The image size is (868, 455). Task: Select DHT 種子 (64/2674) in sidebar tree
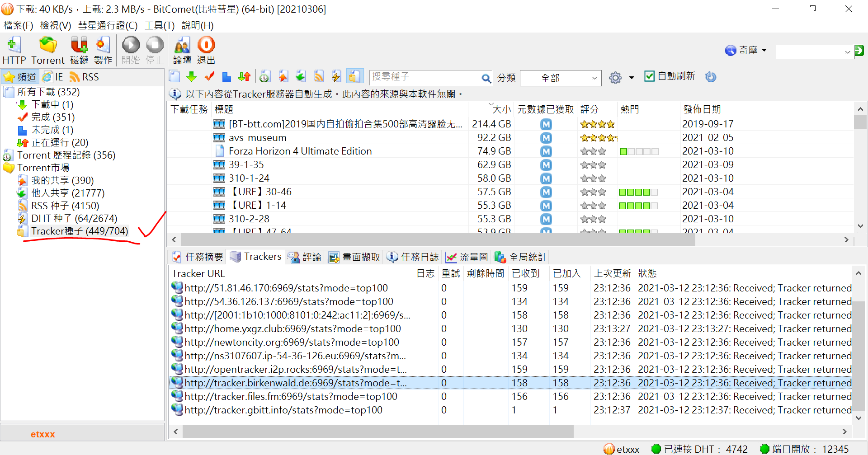[74, 219]
